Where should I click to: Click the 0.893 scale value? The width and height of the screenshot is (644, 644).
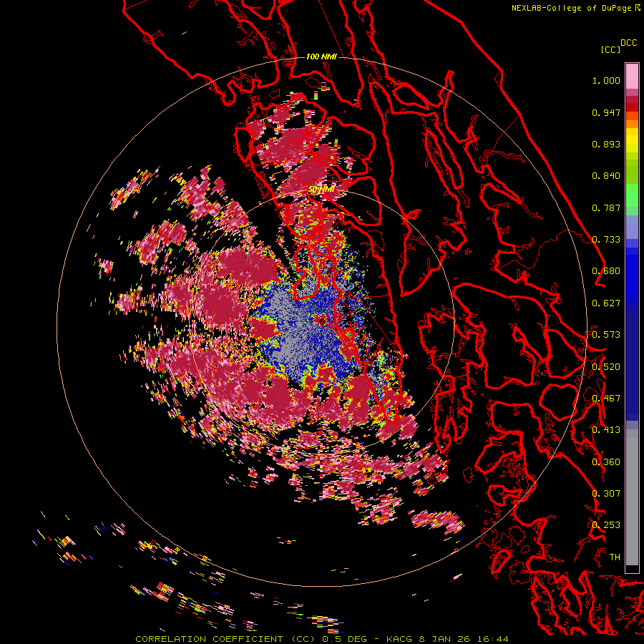(606, 144)
